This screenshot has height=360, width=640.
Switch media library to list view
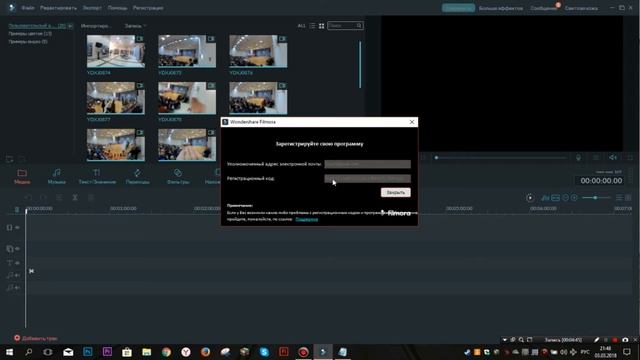click(x=312, y=26)
